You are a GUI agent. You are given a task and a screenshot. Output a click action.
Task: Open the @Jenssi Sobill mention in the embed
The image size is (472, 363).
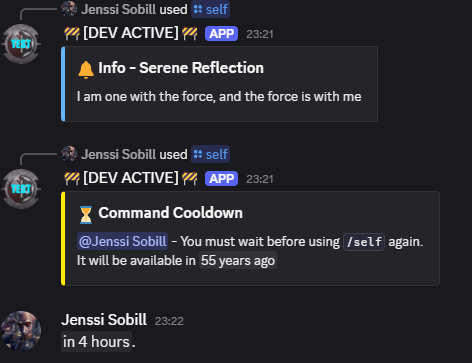[122, 241]
